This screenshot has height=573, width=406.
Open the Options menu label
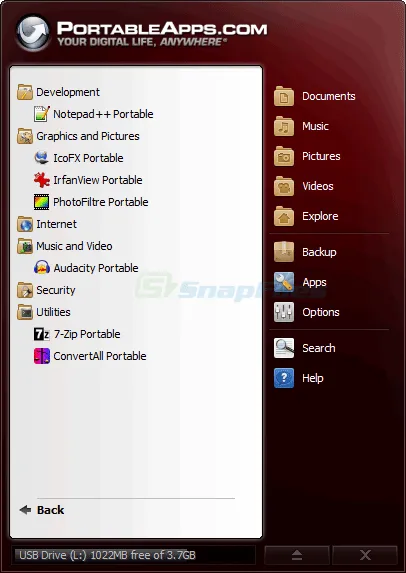point(321,312)
